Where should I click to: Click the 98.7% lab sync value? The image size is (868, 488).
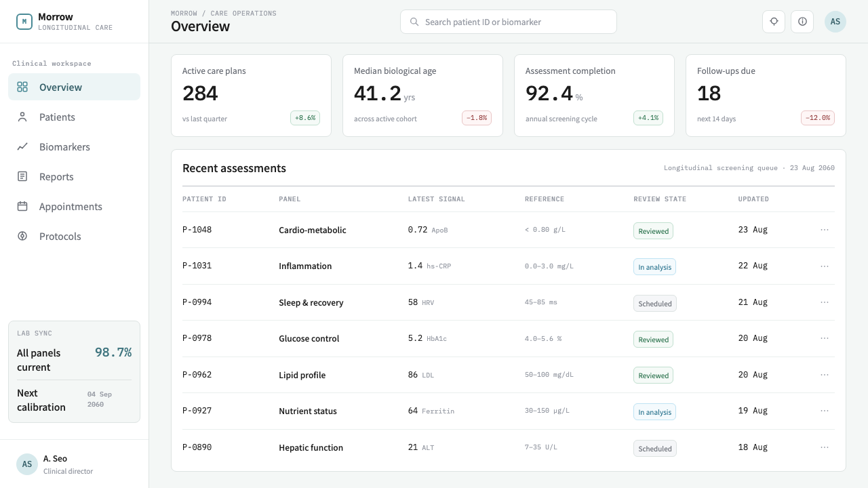point(113,352)
